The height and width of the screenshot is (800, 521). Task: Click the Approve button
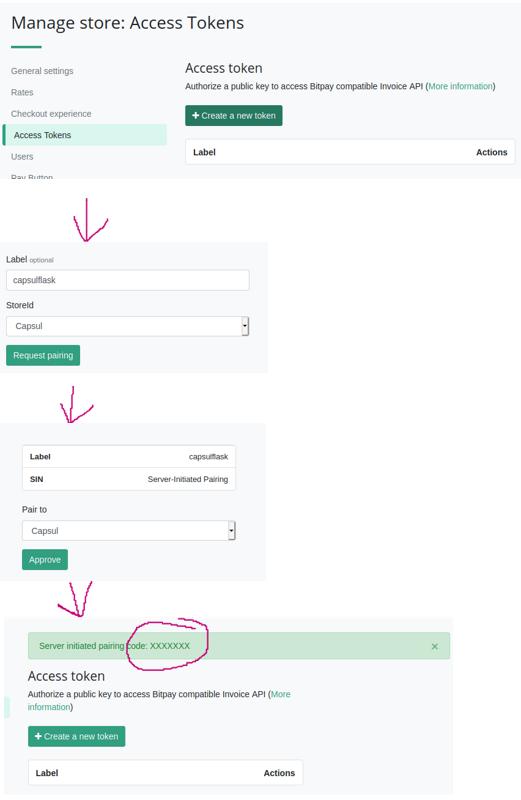click(45, 560)
